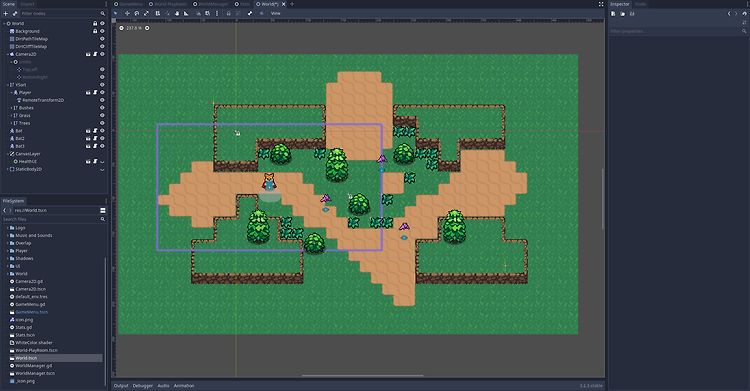Collapse the Player node children
The width and height of the screenshot is (750, 391).
point(11,92)
